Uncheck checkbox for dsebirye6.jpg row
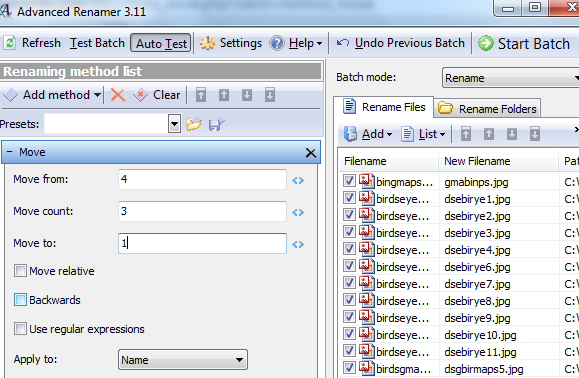 point(349,266)
